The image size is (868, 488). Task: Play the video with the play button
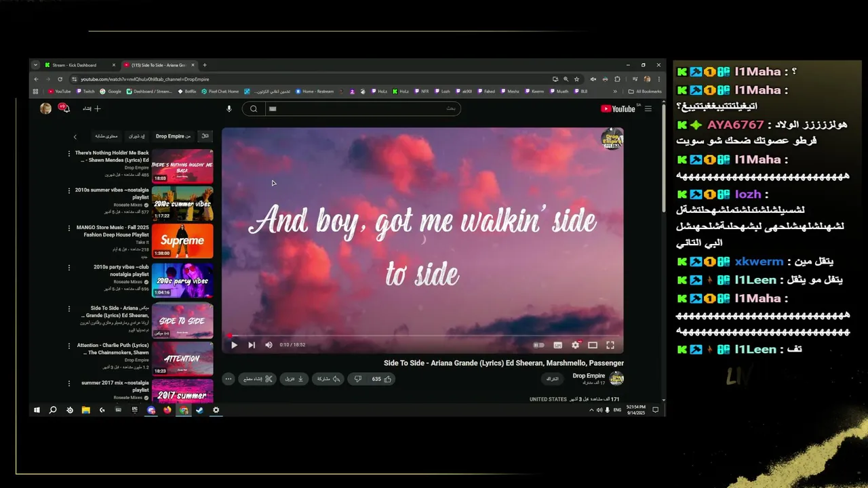click(234, 345)
